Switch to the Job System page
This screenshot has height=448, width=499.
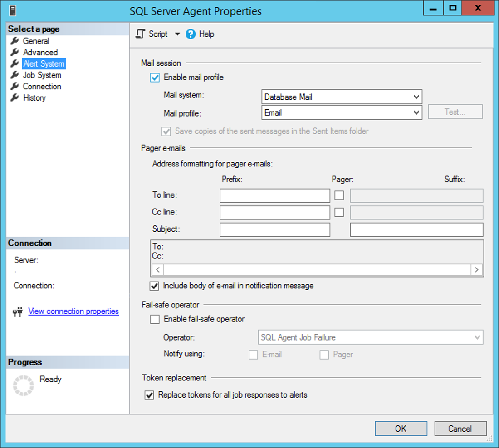click(42, 75)
